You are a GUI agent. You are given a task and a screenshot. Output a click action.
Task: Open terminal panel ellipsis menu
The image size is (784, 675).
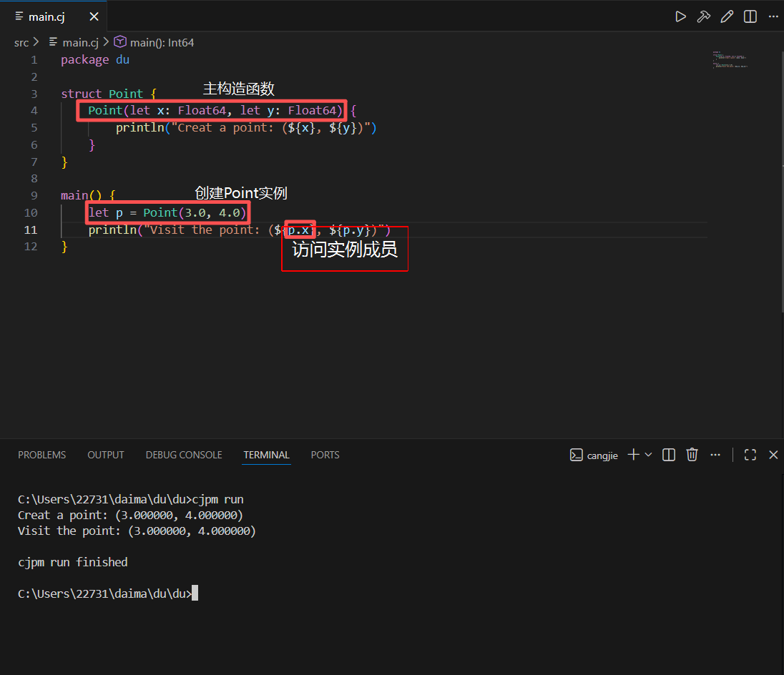click(715, 455)
